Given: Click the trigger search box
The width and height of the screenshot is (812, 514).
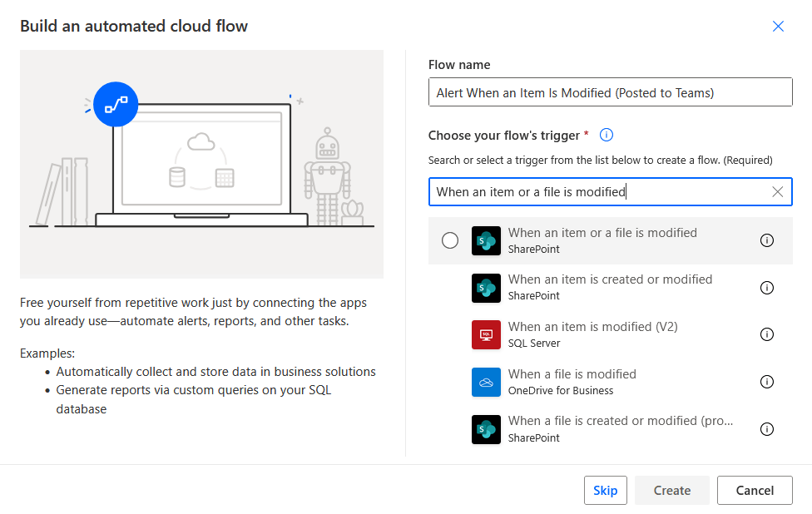Looking at the screenshot, I should (x=610, y=192).
